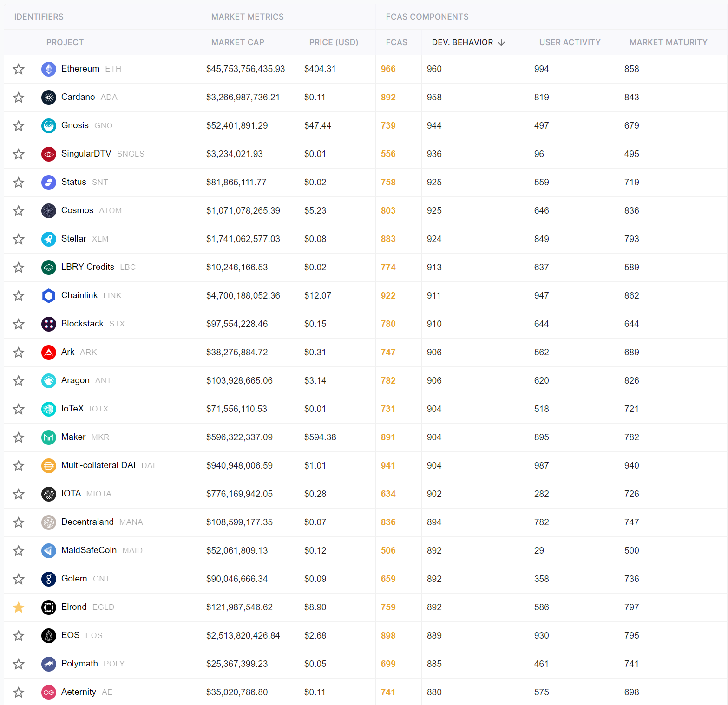This screenshot has height=705, width=728.
Task: Sort table by Project column
Action: tap(65, 42)
